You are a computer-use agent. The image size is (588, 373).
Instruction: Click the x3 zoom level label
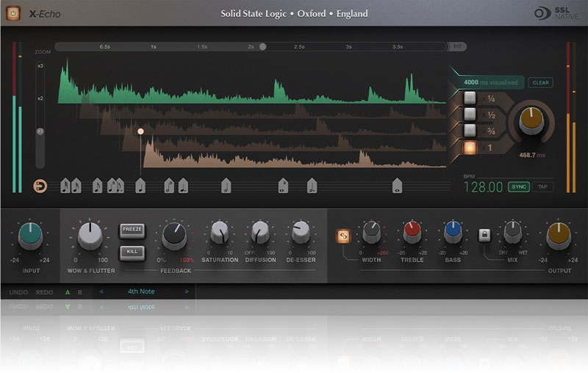[x=40, y=66]
